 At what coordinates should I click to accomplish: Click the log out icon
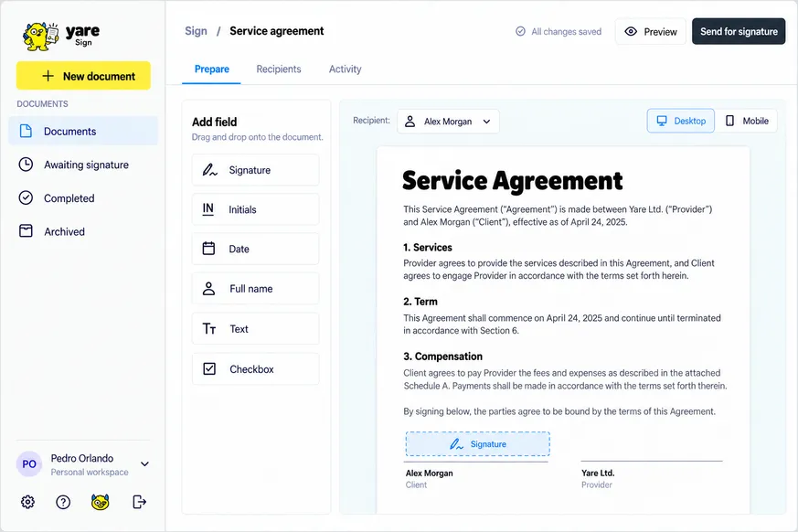tap(139, 502)
